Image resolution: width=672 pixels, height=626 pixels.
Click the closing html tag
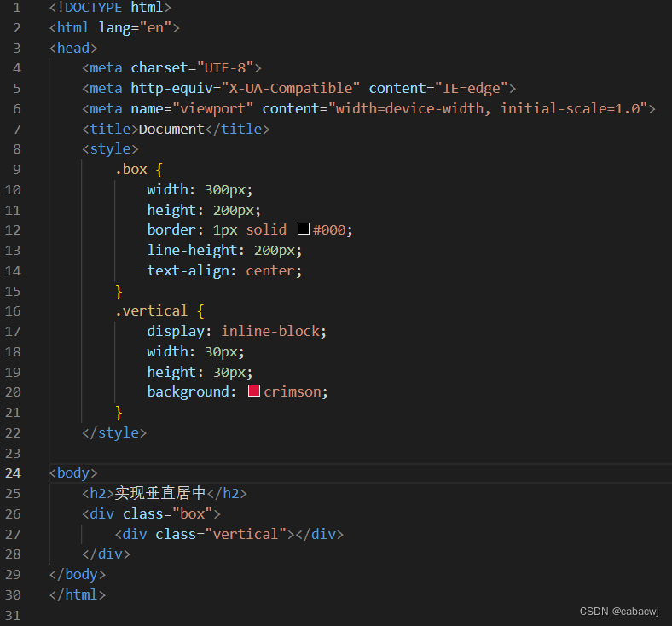tap(78, 594)
